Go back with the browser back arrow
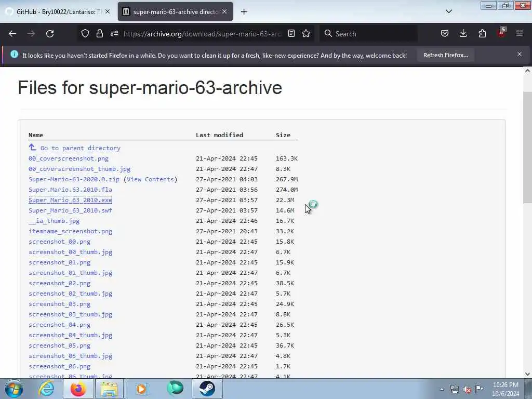The image size is (532, 399). click(12, 34)
